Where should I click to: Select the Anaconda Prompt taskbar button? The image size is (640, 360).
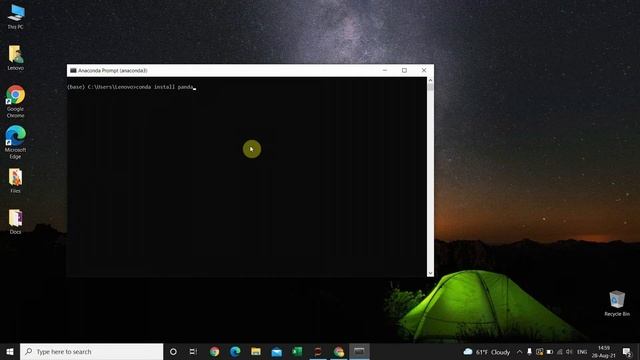point(359,351)
